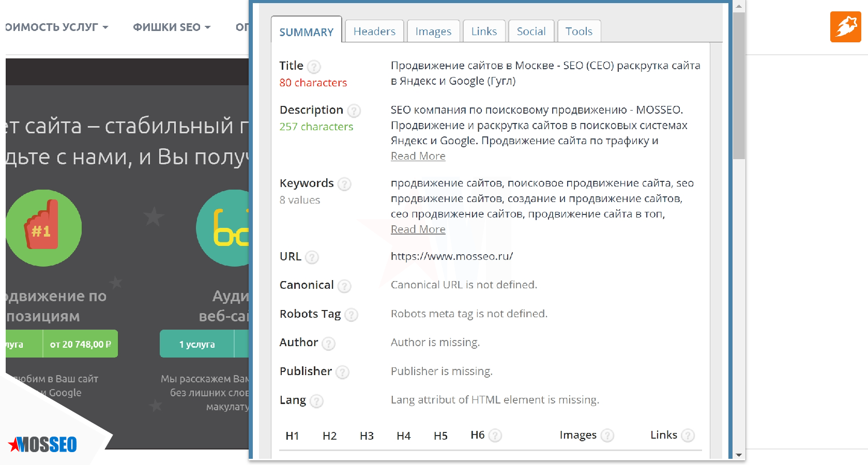Open the Social tab

[531, 32]
